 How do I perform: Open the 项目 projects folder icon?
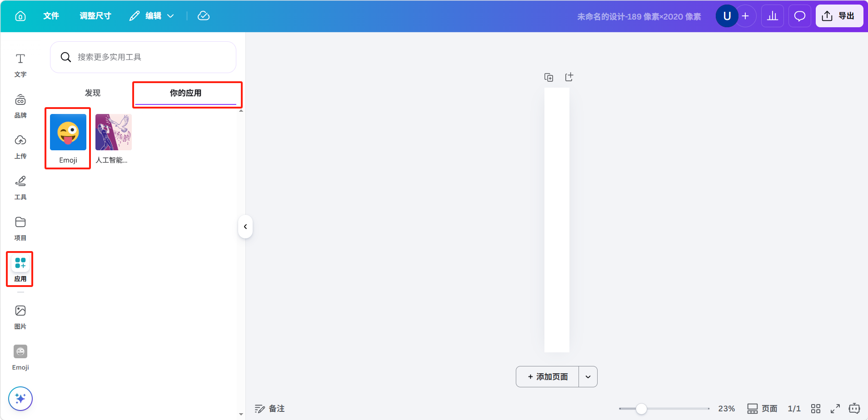20,222
